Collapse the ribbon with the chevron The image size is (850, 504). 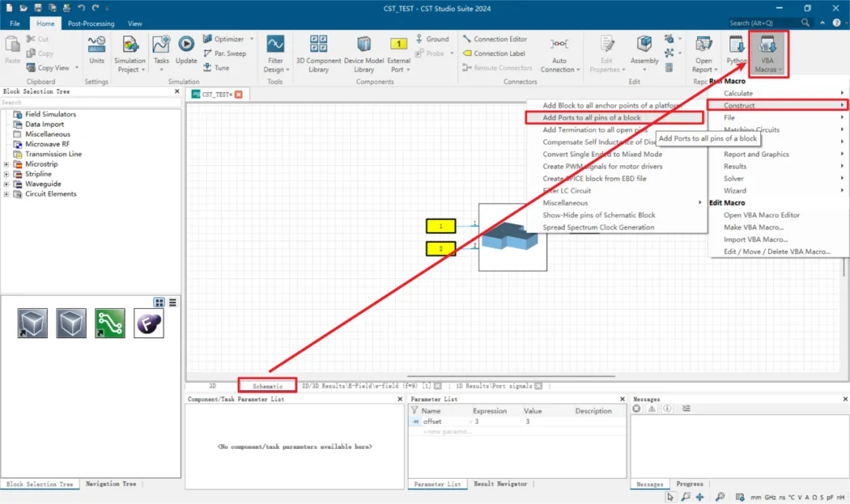[822, 23]
